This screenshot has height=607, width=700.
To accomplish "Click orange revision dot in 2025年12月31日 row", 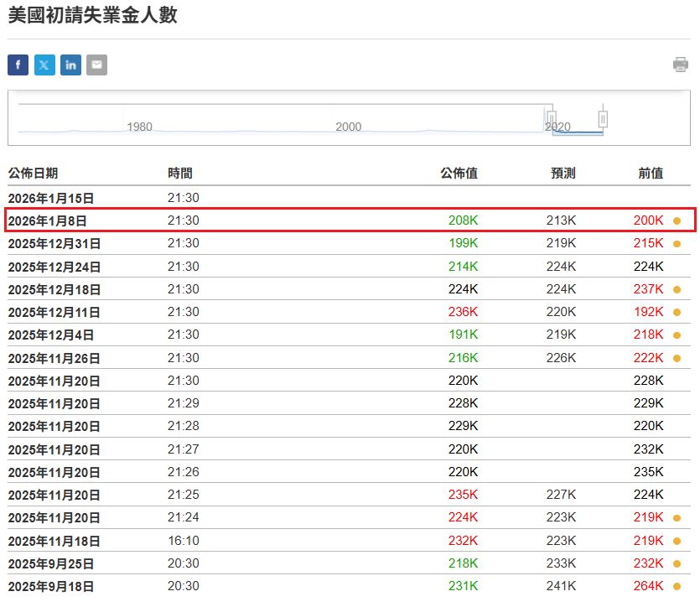I will point(677,244).
